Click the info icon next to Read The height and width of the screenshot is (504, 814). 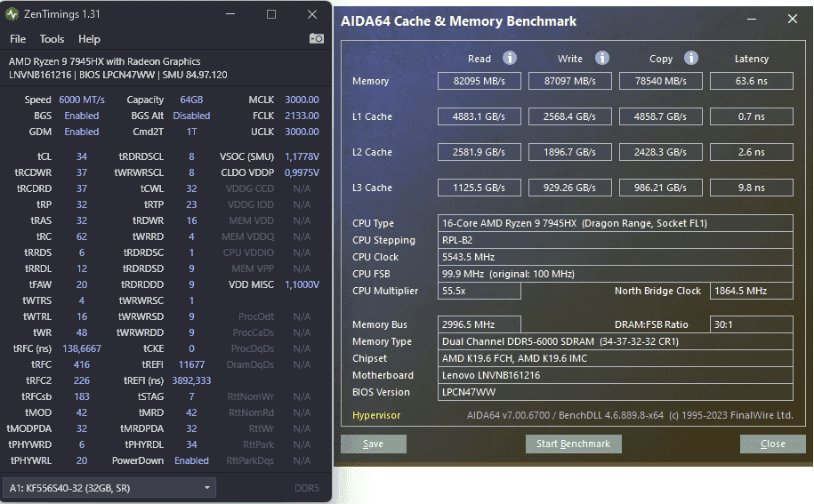click(x=510, y=59)
